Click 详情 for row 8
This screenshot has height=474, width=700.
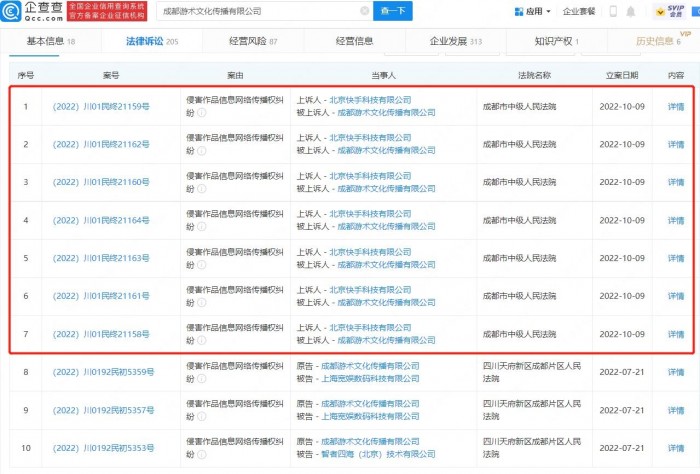click(676, 372)
